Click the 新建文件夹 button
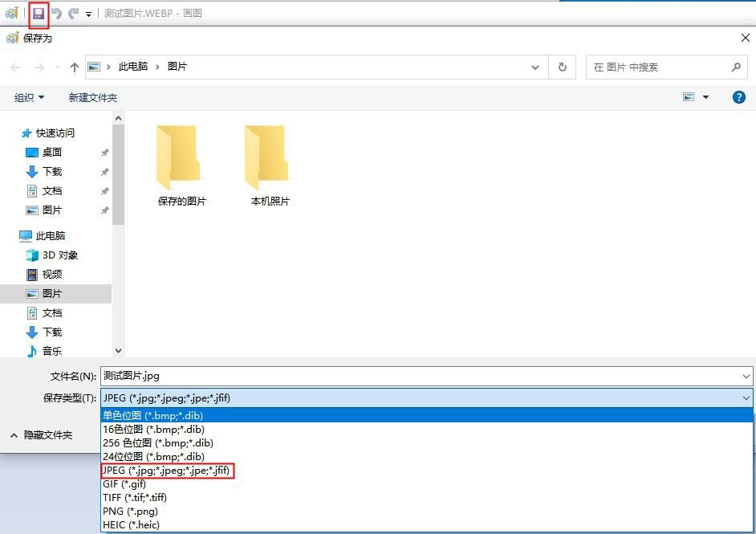This screenshot has height=534, width=756. point(93,96)
